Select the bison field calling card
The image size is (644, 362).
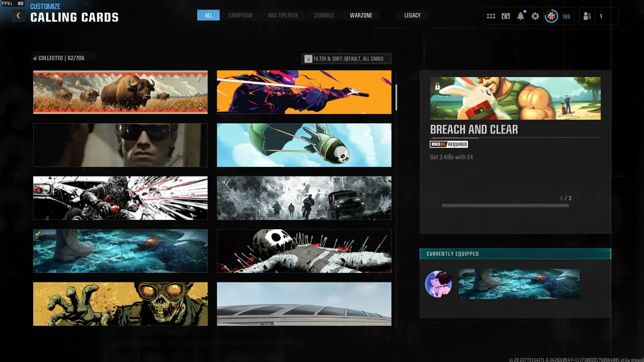coord(120,92)
